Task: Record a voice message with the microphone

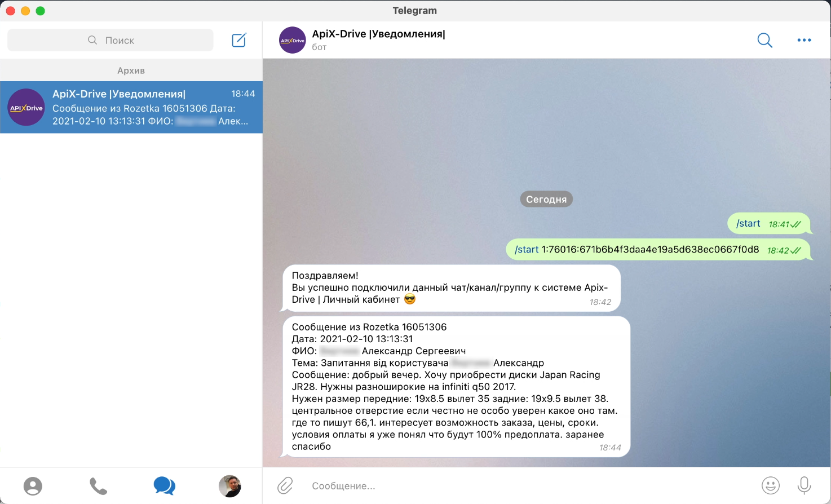Action: [804, 485]
